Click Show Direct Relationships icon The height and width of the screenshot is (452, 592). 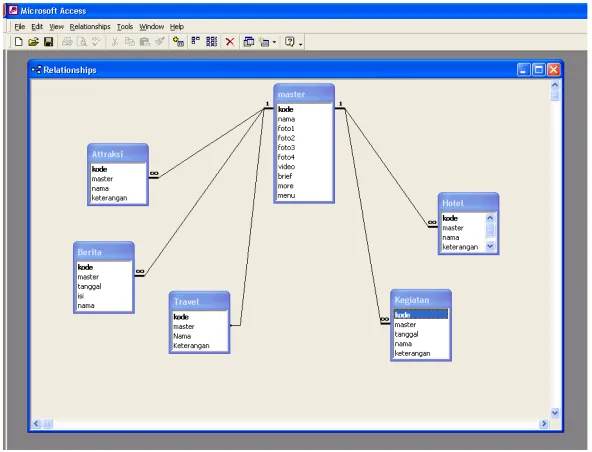[x=196, y=41]
